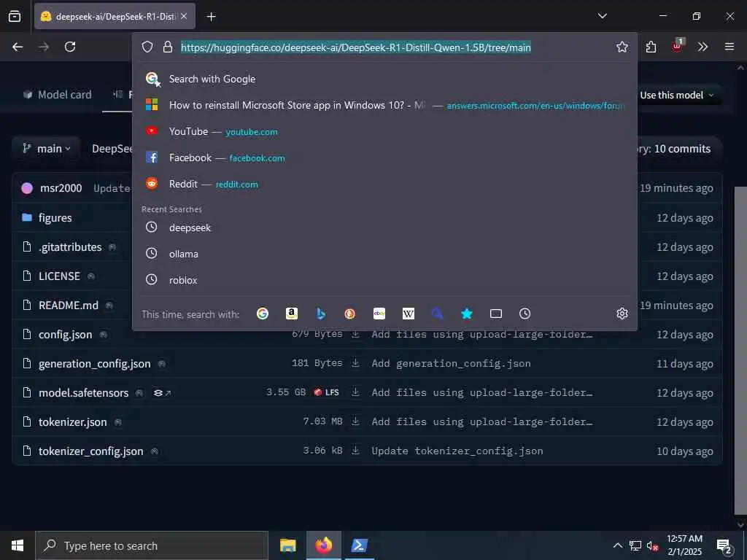Open File Explorer from taskbar
This screenshot has width=747, height=560.
point(287,545)
